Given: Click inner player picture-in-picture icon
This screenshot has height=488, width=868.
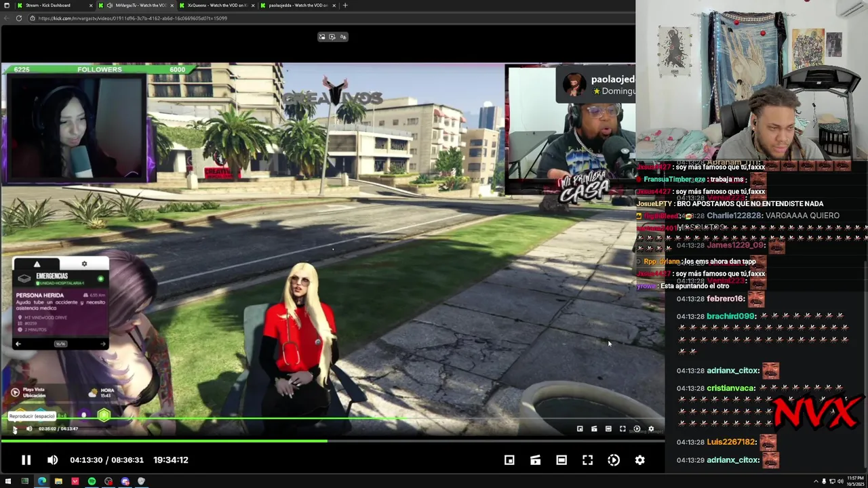Looking at the screenshot, I should point(580,428).
